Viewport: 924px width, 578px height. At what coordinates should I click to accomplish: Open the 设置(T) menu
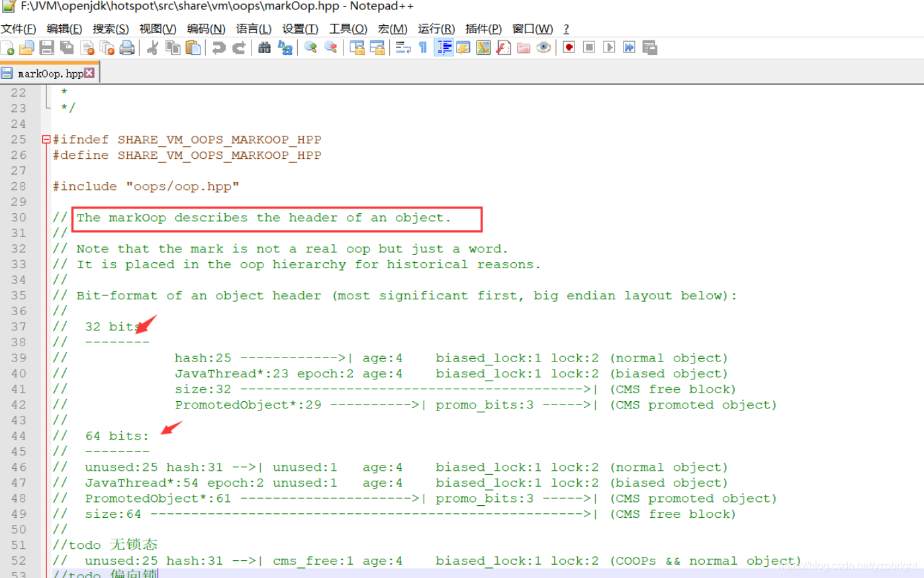(x=300, y=28)
